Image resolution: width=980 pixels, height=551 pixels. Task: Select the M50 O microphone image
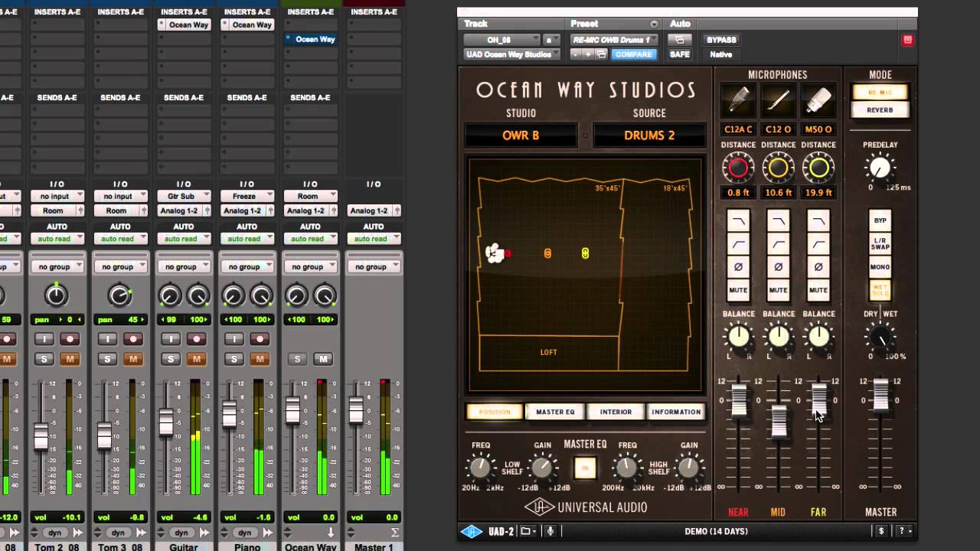[x=818, y=101]
